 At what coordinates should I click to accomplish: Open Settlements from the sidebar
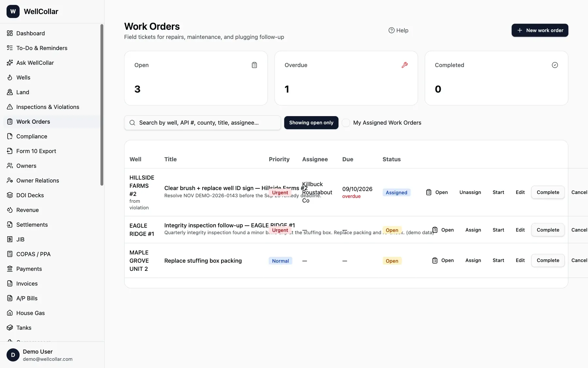(52, 224)
